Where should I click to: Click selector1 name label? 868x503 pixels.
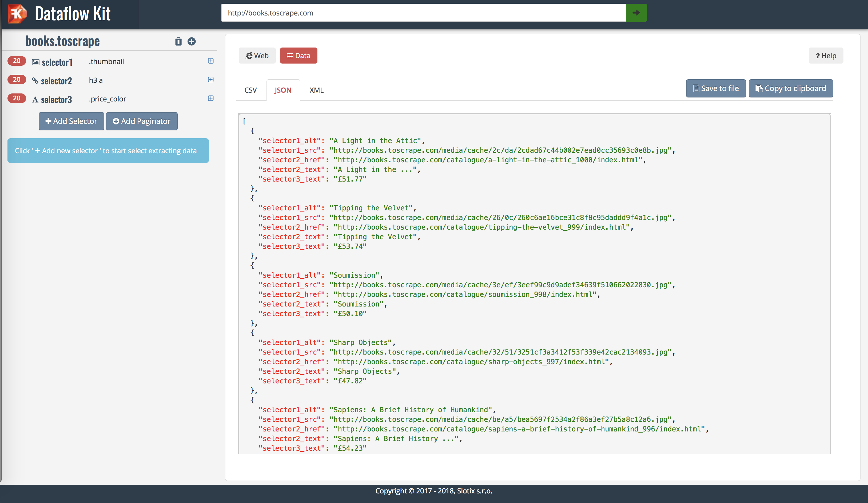pos(57,62)
